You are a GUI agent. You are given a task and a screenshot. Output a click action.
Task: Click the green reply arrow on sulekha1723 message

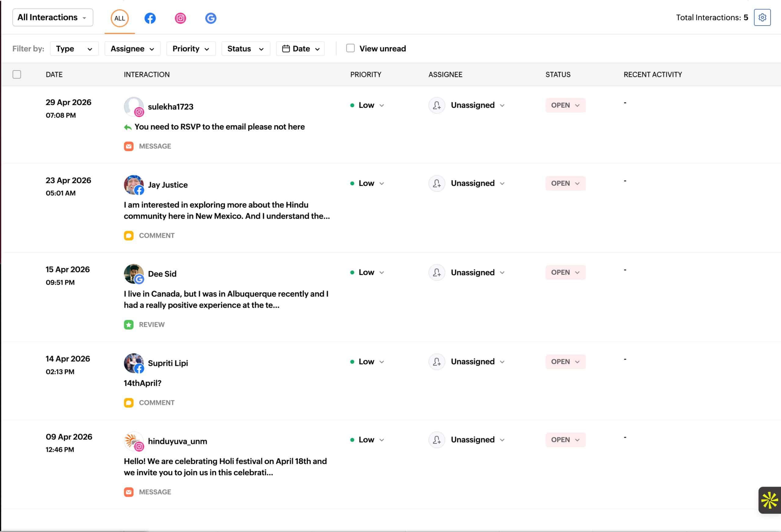coord(128,127)
